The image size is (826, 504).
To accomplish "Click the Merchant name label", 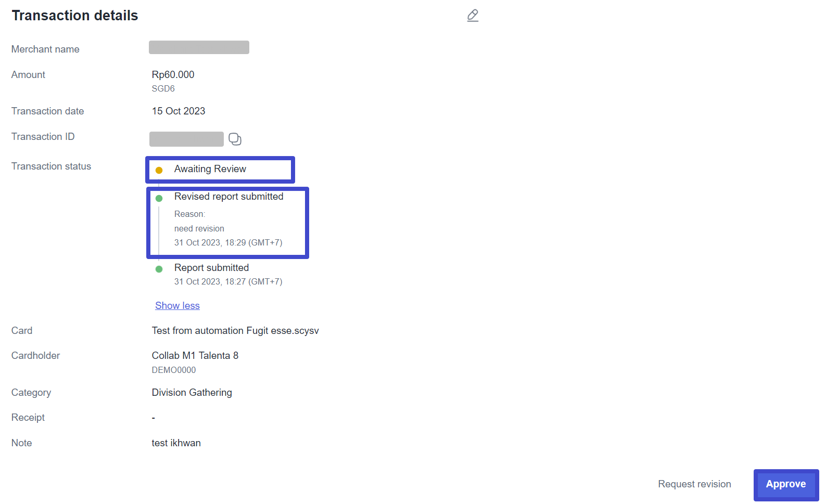I will click(45, 49).
